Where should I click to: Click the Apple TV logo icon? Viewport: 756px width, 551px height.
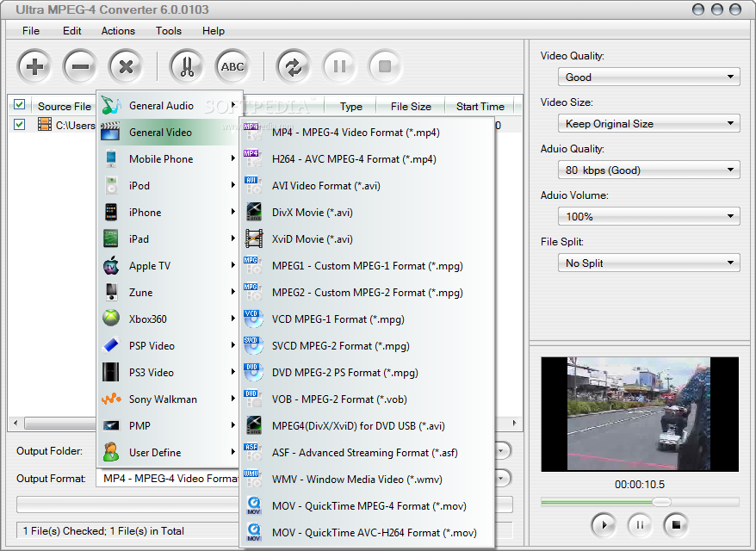(x=111, y=265)
